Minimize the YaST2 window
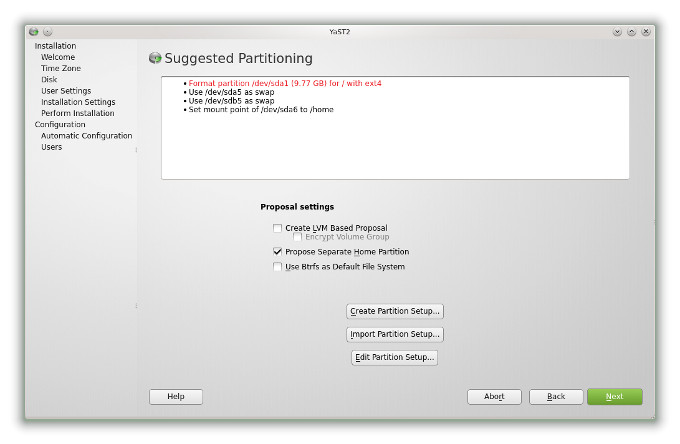Screen dimensions: 680x444 [x=617, y=32]
